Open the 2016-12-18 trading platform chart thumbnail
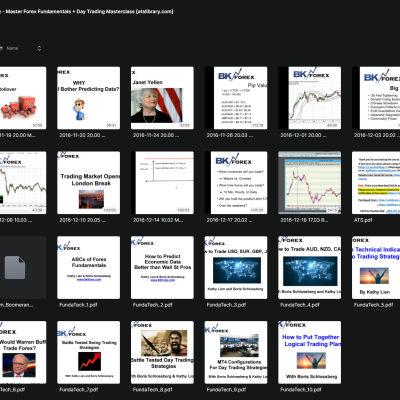The image size is (400, 400). (310, 183)
